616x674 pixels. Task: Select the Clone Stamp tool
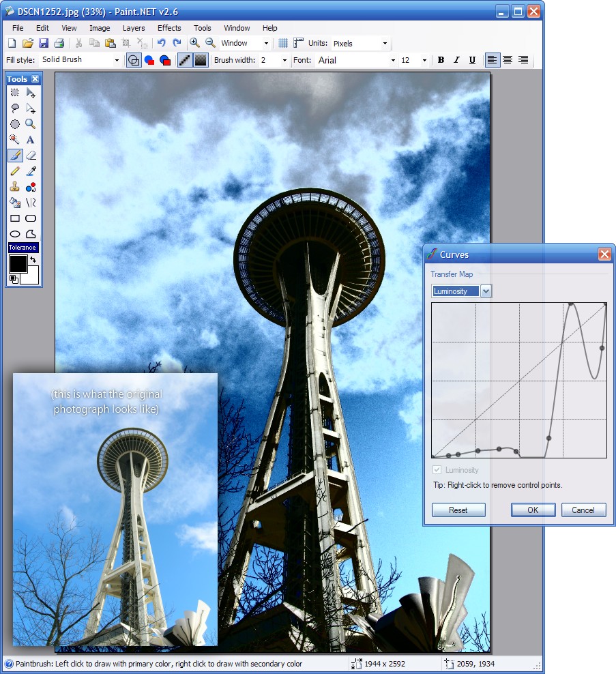(14, 186)
